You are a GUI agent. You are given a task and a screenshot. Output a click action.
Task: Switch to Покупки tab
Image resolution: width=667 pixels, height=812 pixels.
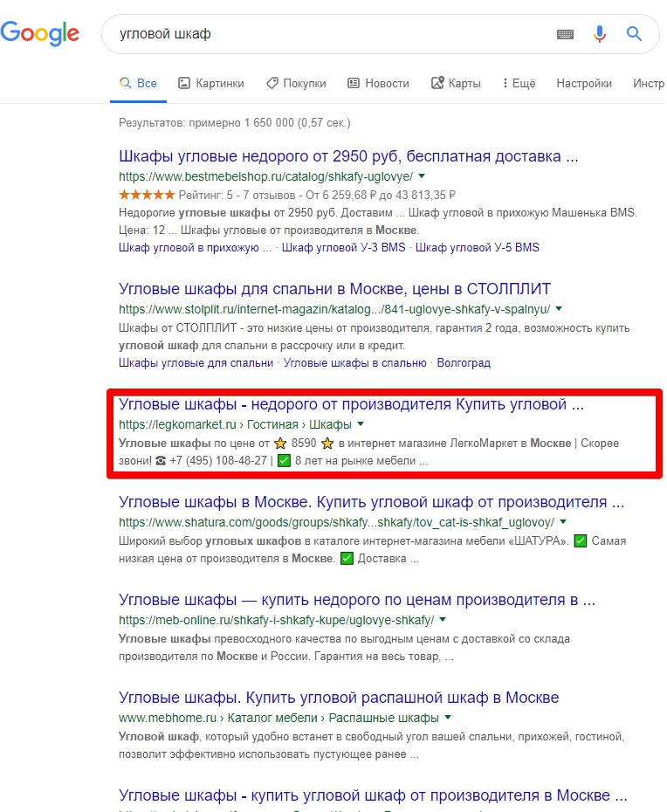(x=296, y=83)
